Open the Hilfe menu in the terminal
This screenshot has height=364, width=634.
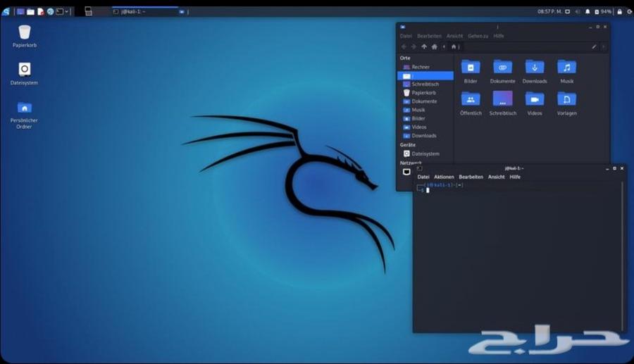click(515, 177)
